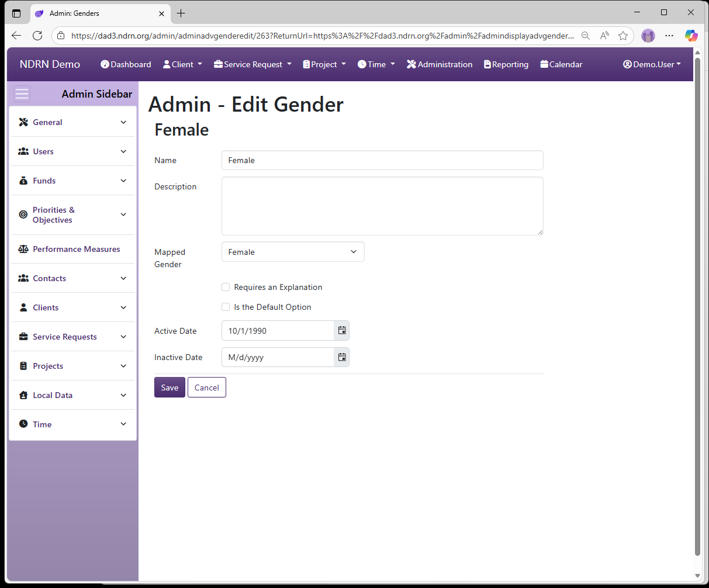Screen dimensions: 709x588
Task: Click the Time clock icon in sidebar
Action: coord(23,424)
